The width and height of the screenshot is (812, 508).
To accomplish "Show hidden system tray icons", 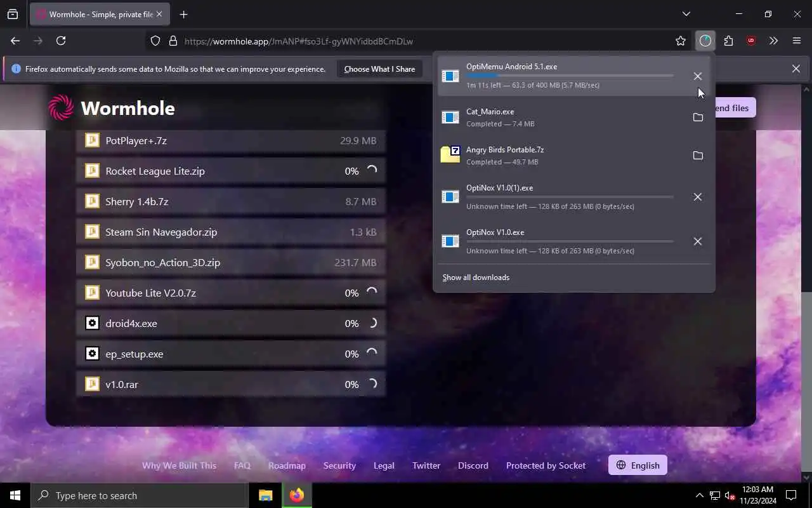I will [699, 495].
